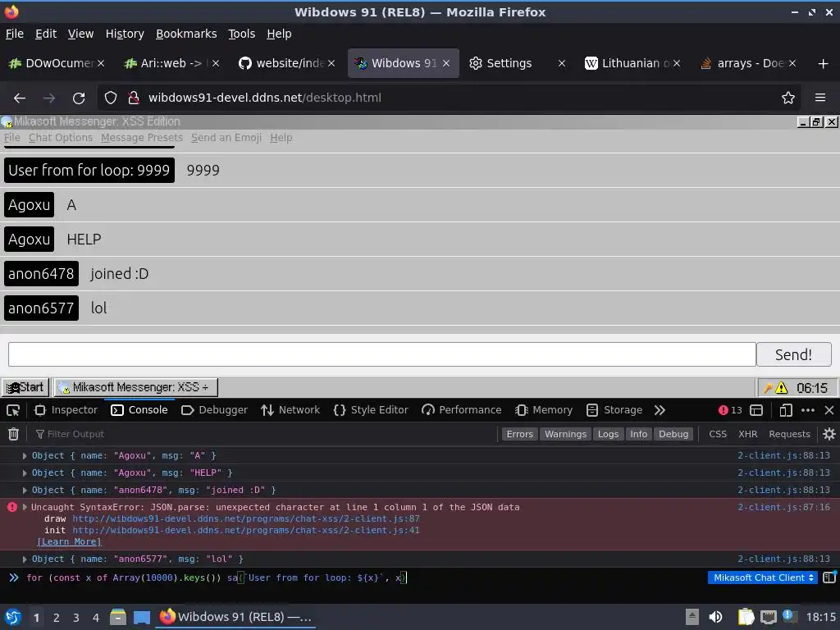Viewport: 840px width, 630px height.
Task: Open the devtools more options ellipsis
Action: 808,410
